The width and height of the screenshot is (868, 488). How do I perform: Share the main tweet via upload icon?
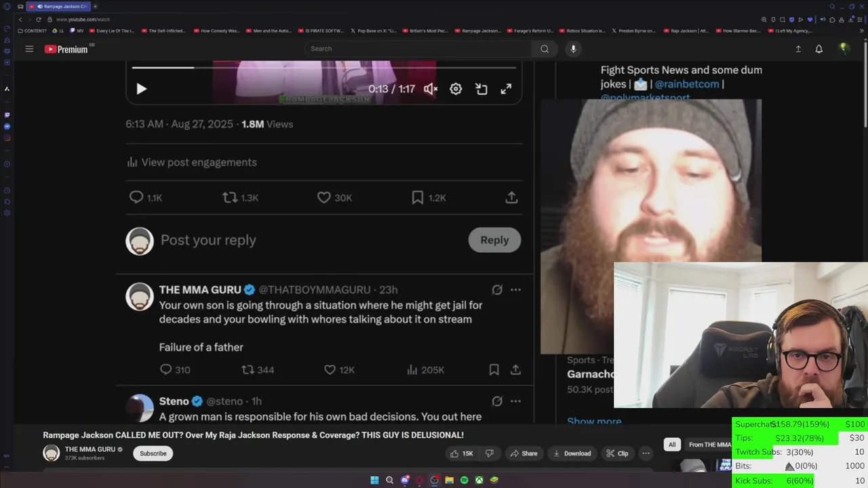[511, 197]
